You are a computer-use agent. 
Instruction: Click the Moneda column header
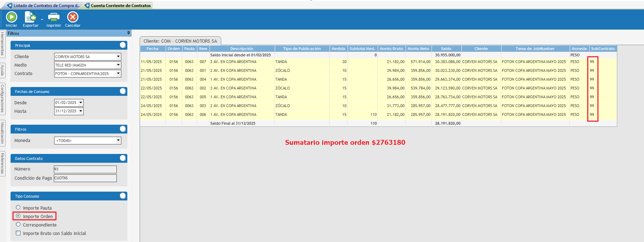(579, 49)
